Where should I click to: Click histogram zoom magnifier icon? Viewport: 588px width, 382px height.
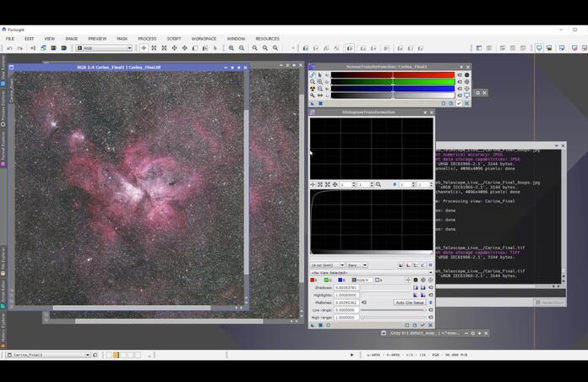click(378, 184)
